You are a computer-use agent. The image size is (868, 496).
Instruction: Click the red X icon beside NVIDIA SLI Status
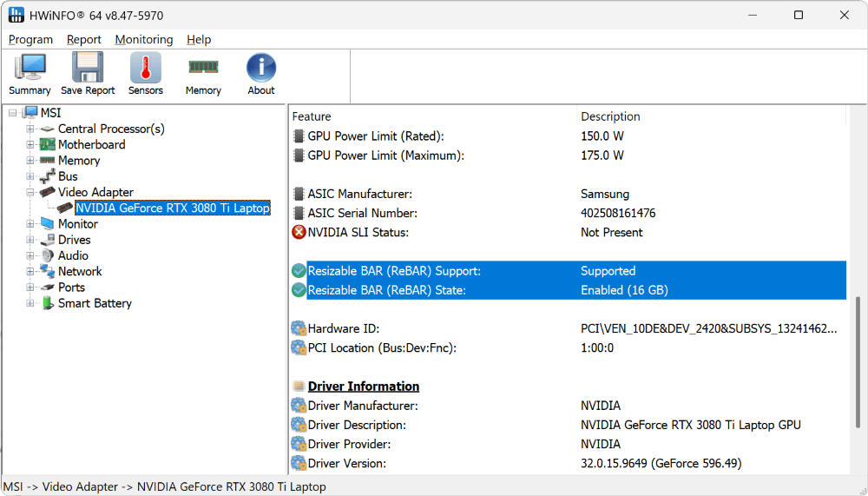tap(299, 232)
